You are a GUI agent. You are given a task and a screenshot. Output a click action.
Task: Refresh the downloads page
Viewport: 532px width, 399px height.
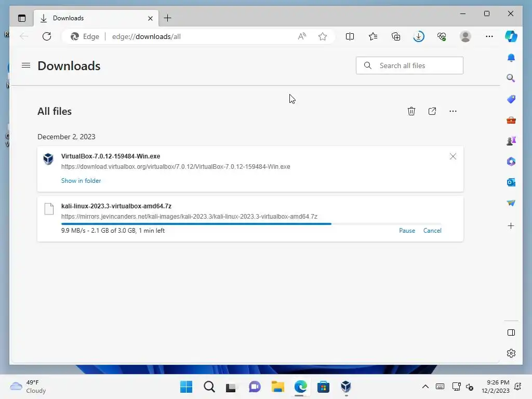(x=47, y=36)
